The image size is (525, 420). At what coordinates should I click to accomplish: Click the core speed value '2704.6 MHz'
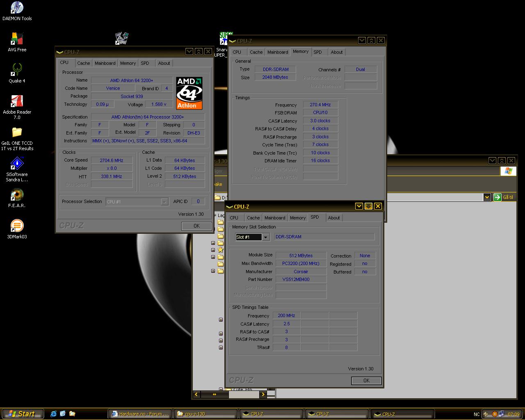pos(112,160)
